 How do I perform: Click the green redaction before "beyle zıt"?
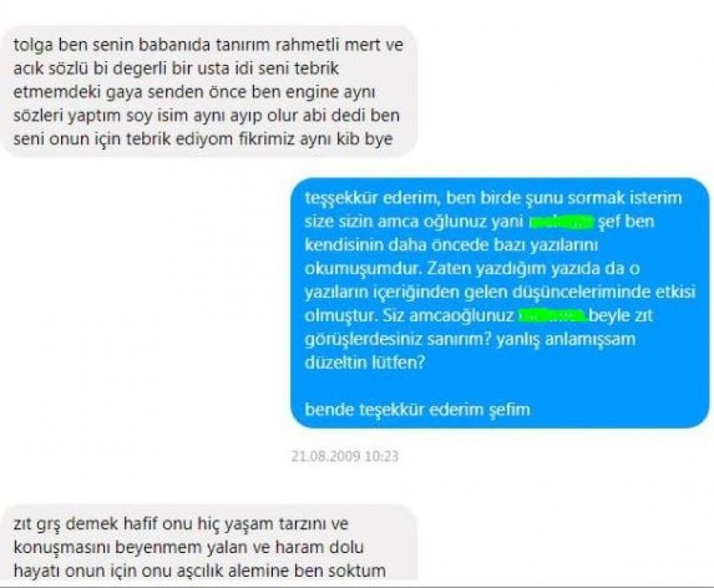point(552,315)
